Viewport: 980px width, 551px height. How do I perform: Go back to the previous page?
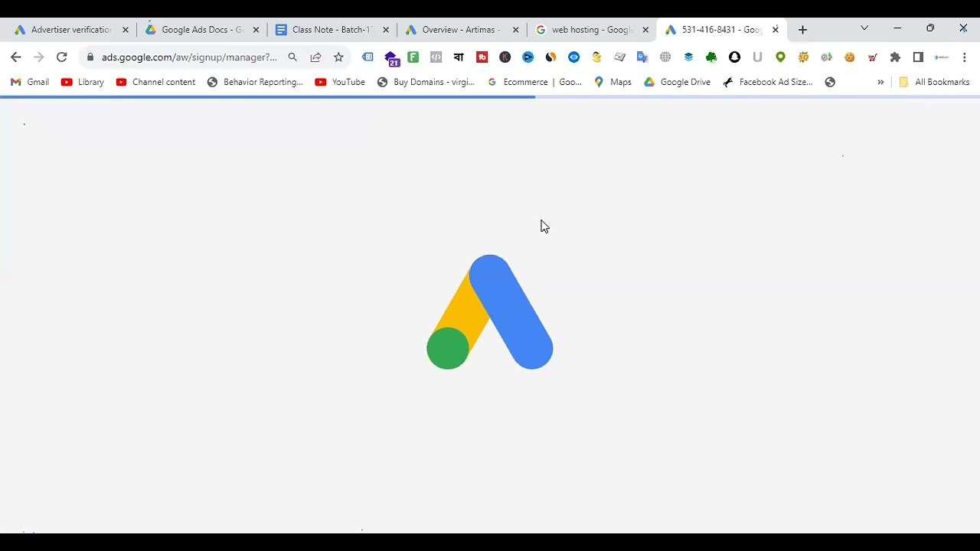click(x=15, y=57)
